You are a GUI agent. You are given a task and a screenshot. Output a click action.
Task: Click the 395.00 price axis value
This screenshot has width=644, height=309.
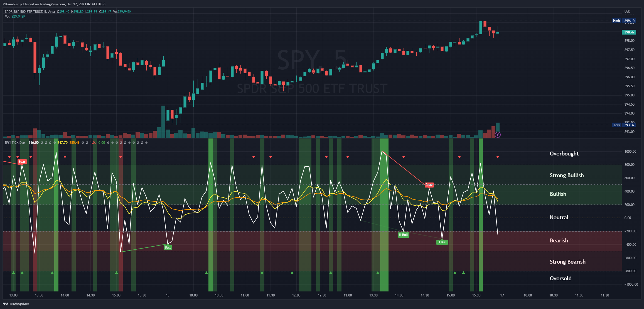tap(629, 95)
